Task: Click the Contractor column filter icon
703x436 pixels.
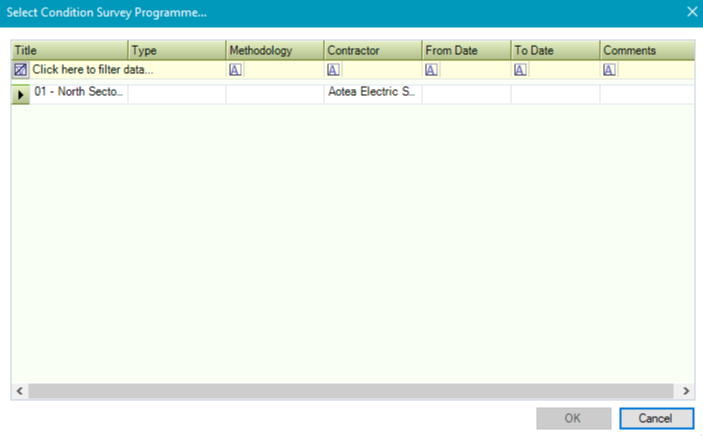Action: point(334,70)
